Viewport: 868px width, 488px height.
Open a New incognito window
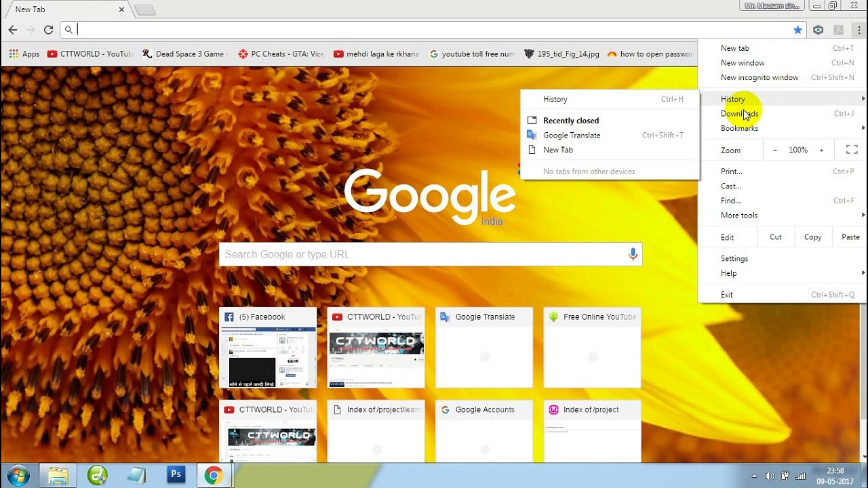coord(783,77)
